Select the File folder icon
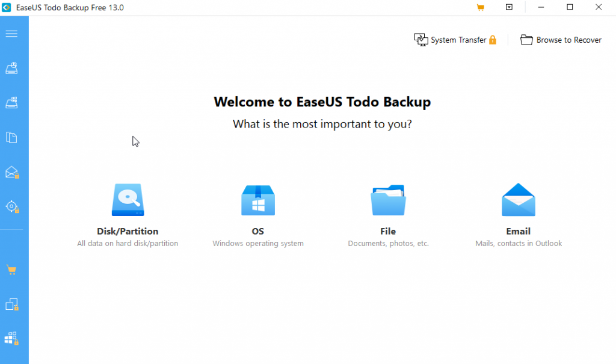The image size is (616, 364). click(x=388, y=200)
